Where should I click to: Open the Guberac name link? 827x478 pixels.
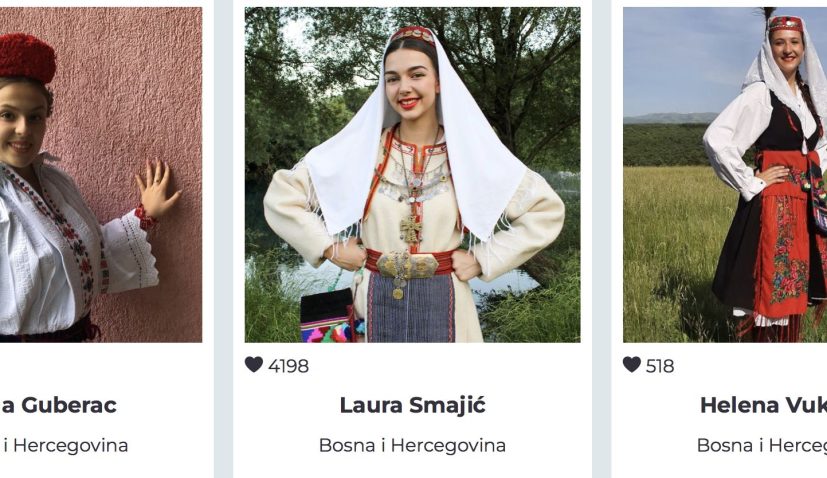[59, 405]
